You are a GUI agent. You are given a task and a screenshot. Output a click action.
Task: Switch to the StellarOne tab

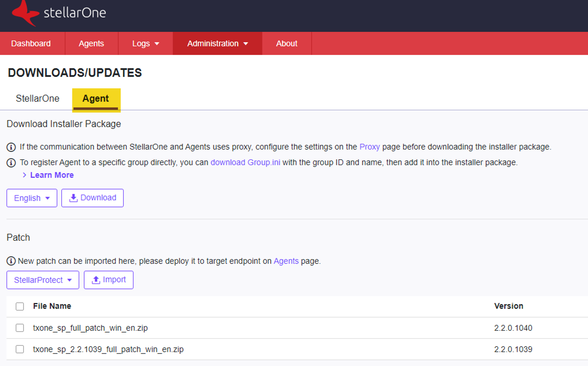[x=38, y=99]
